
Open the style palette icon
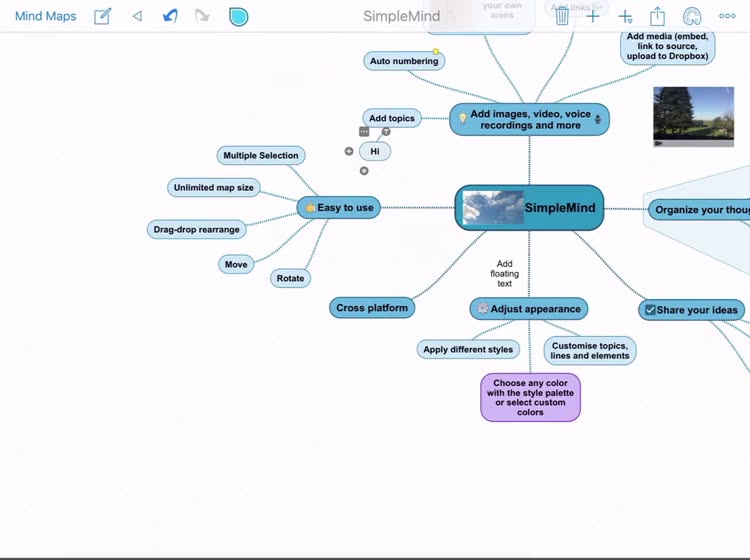click(x=692, y=16)
